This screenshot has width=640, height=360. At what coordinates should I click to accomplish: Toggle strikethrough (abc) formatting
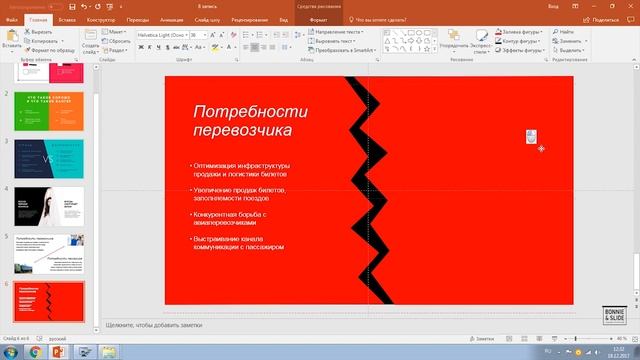click(x=176, y=47)
